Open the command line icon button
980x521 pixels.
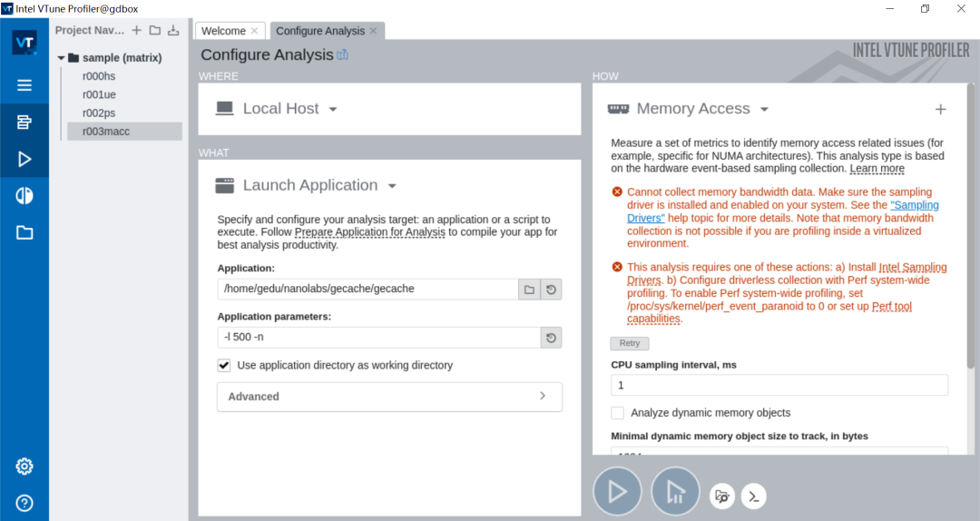pos(754,496)
